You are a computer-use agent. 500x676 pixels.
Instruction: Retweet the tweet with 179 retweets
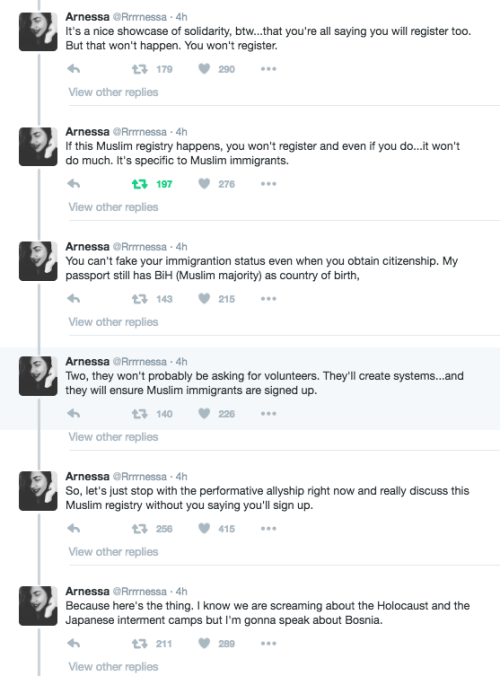(140, 69)
